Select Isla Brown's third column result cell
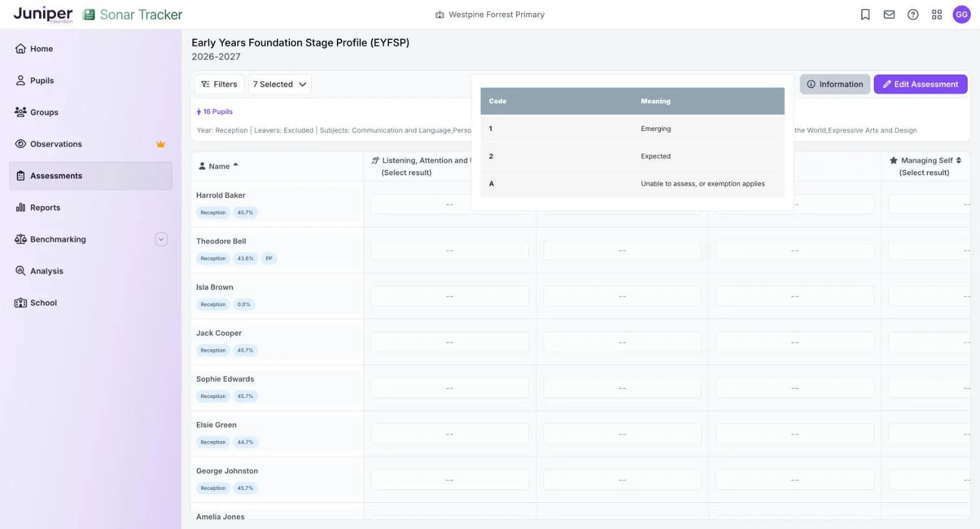 (x=794, y=296)
